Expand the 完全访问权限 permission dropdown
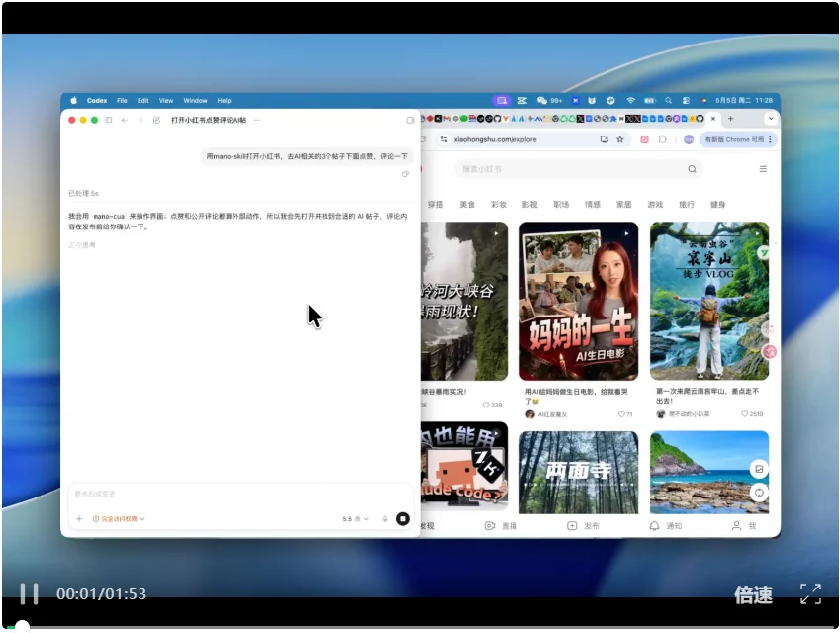840x633 pixels. (119, 519)
